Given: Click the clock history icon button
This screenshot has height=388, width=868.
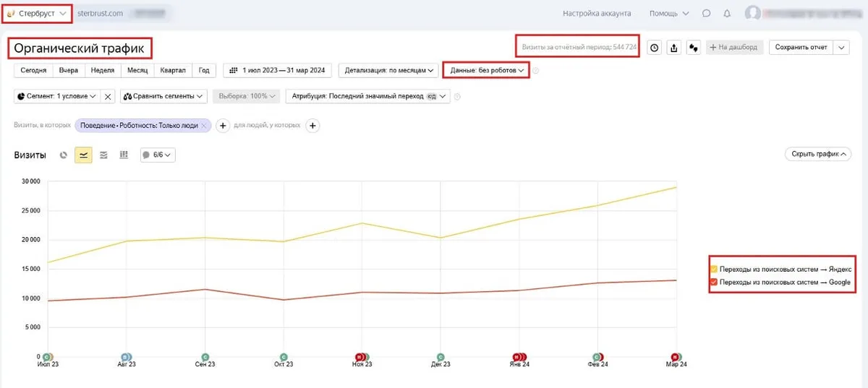Looking at the screenshot, I should (654, 48).
